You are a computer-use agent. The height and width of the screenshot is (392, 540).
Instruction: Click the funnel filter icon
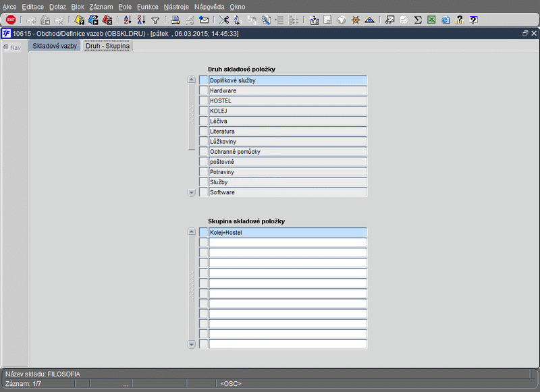click(155, 20)
